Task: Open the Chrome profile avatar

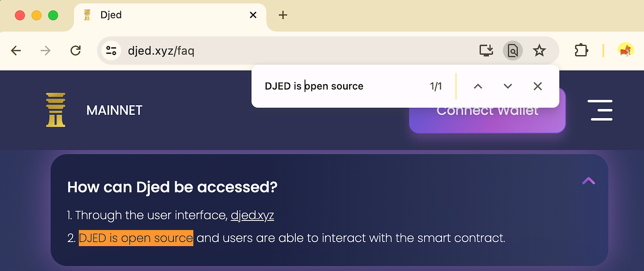Action: (x=625, y=51)
